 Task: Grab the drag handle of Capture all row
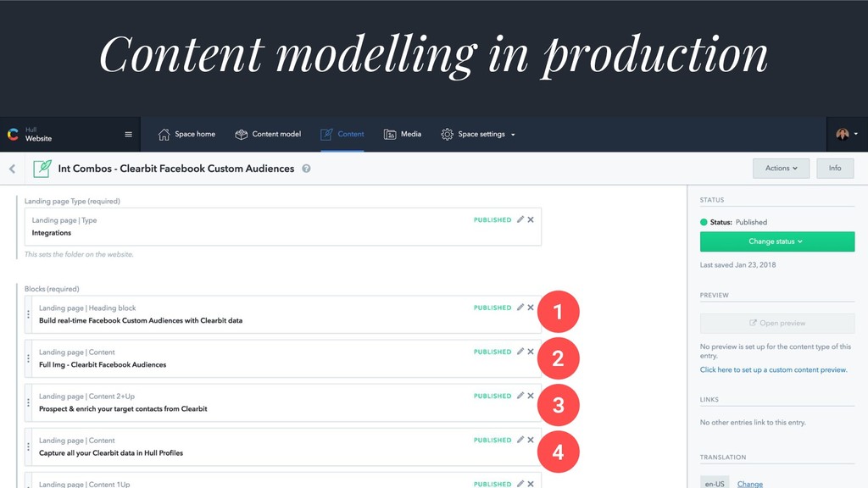[x=28, y=446]
